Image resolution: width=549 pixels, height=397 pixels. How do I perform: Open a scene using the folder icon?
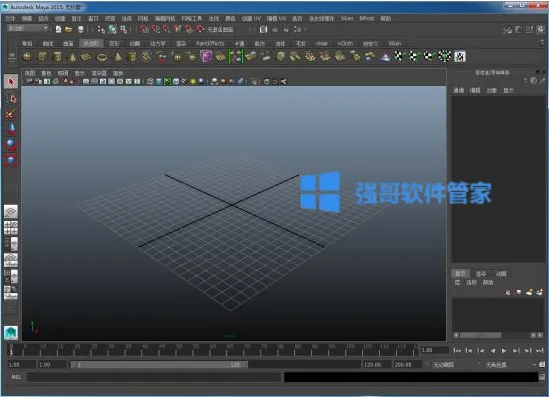click(x=69, y=30)
